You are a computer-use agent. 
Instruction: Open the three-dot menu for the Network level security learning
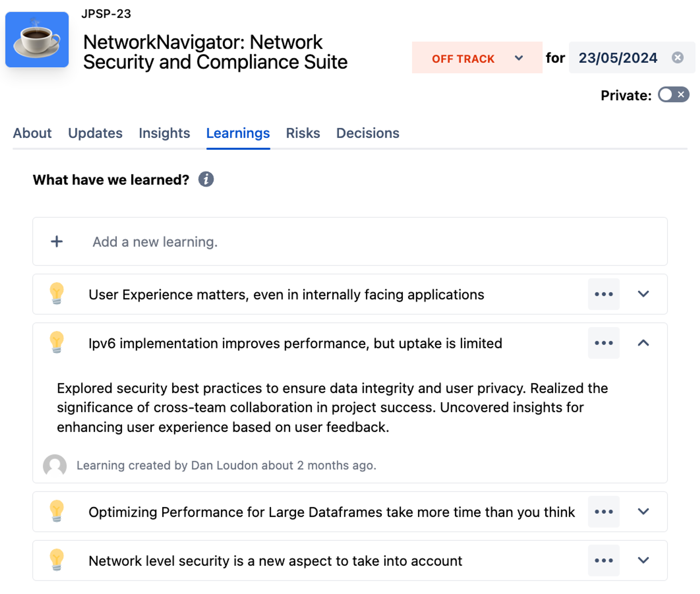[x=603, y=560]
